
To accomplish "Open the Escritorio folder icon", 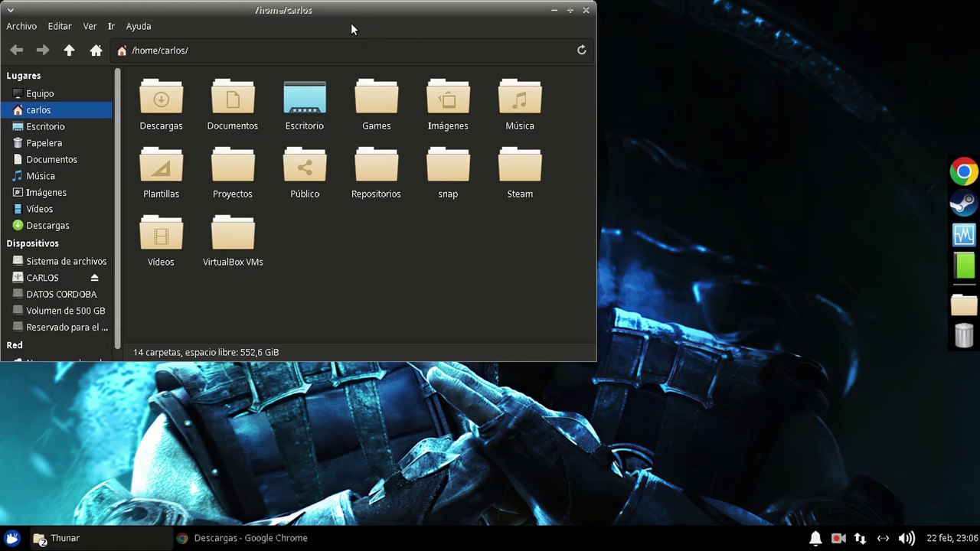I will [305, 98].
